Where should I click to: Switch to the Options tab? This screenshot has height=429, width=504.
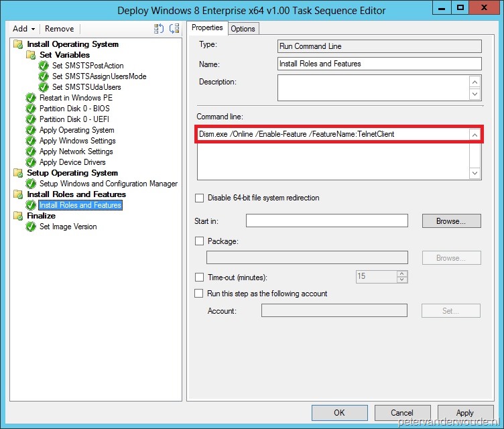(243, 28)
